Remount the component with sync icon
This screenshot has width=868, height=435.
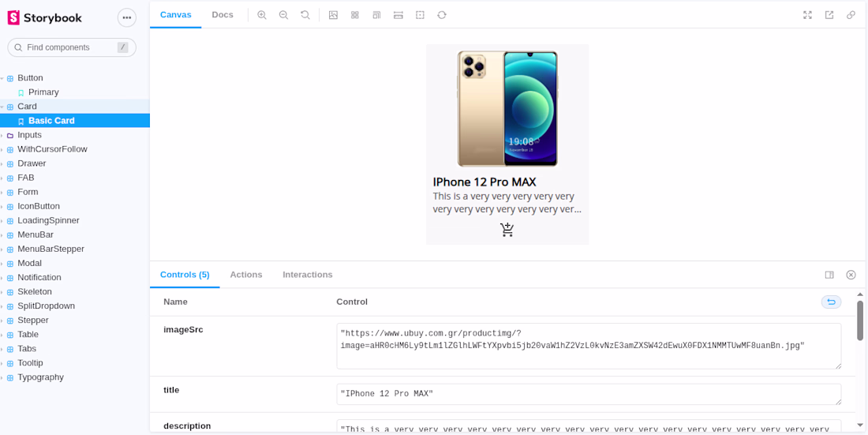442,15
